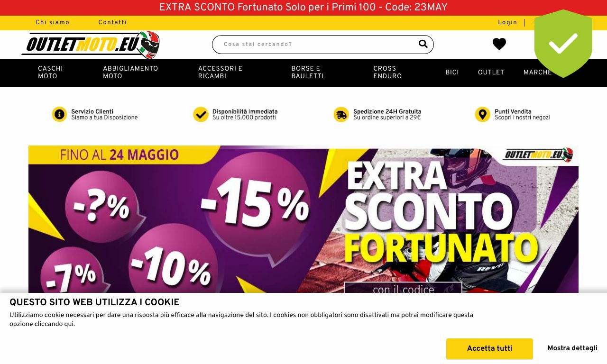
Task: Click the Disponibilità Immediata checkmark icon
Action: click(x=201, y=114)
